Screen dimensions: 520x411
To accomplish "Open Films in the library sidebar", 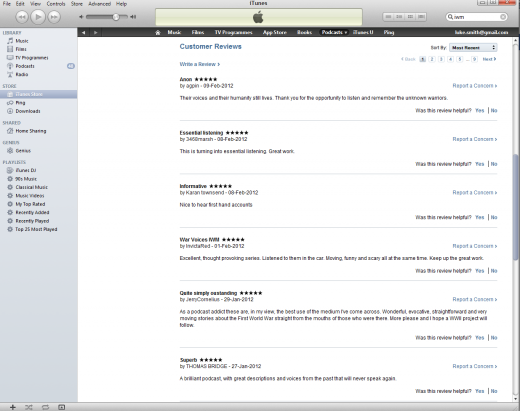I will (x=21, y=49).
